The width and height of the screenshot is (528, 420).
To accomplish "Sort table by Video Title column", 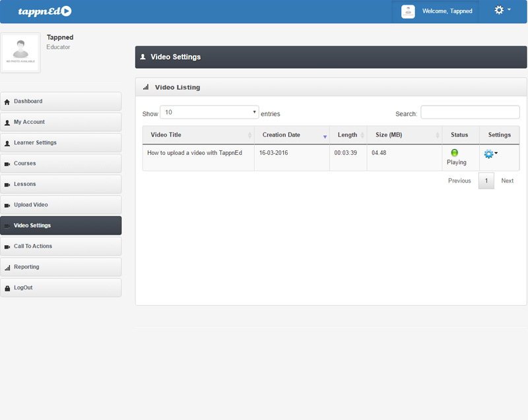I will [x=198, y=135].
